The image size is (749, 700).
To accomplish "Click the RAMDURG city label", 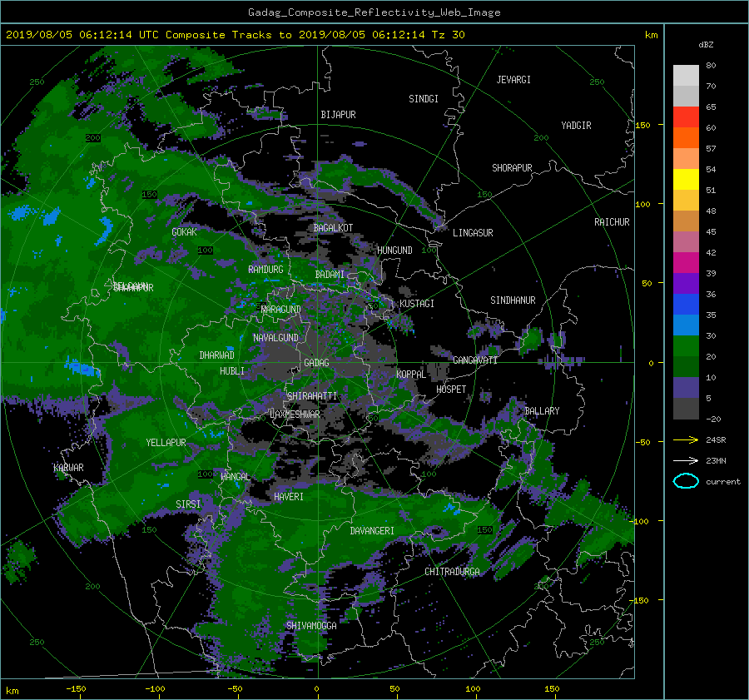I will click(265, 270).
